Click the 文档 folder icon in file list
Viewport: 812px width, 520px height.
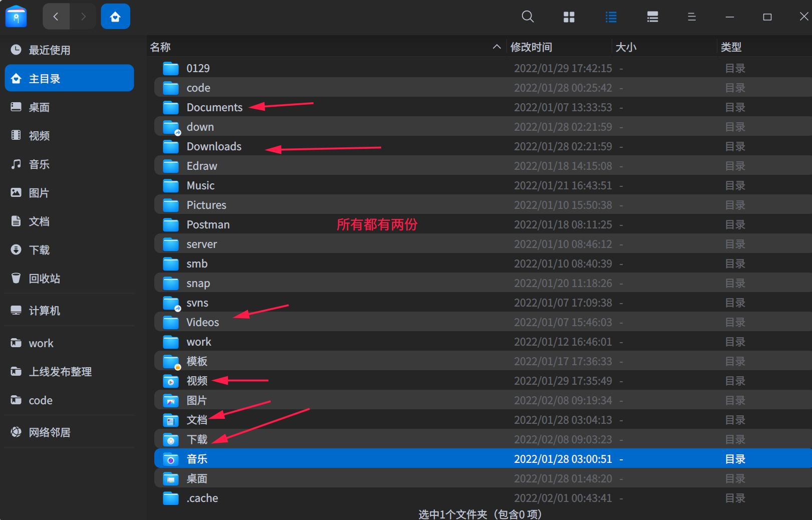pyautogui.click(x=171, y=420)
